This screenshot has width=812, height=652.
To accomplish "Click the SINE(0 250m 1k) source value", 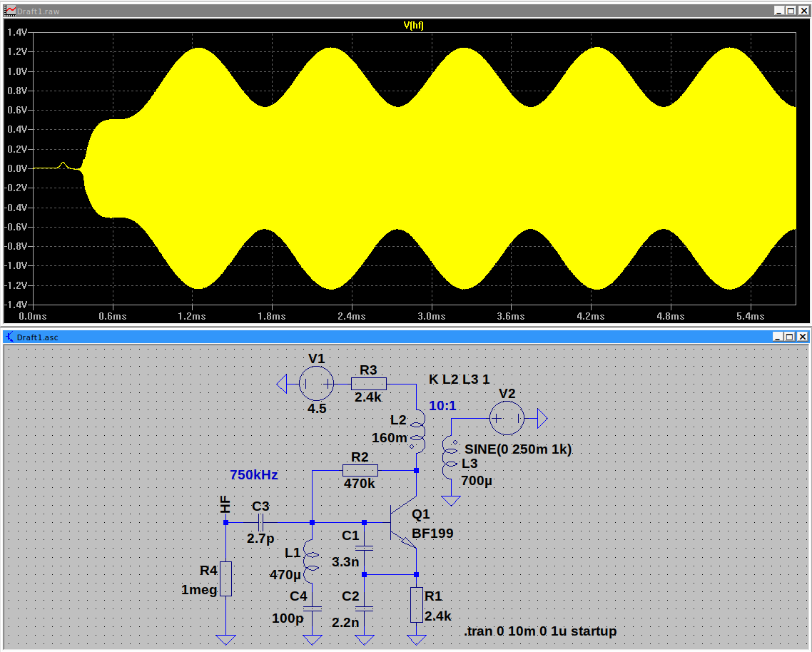I will (x=518, y=449).
